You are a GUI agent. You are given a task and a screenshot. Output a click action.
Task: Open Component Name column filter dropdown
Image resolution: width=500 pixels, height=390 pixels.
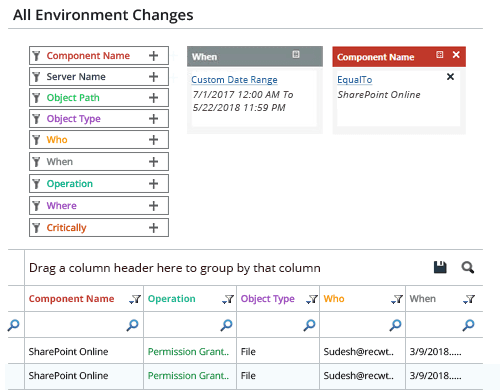[135, 299]
